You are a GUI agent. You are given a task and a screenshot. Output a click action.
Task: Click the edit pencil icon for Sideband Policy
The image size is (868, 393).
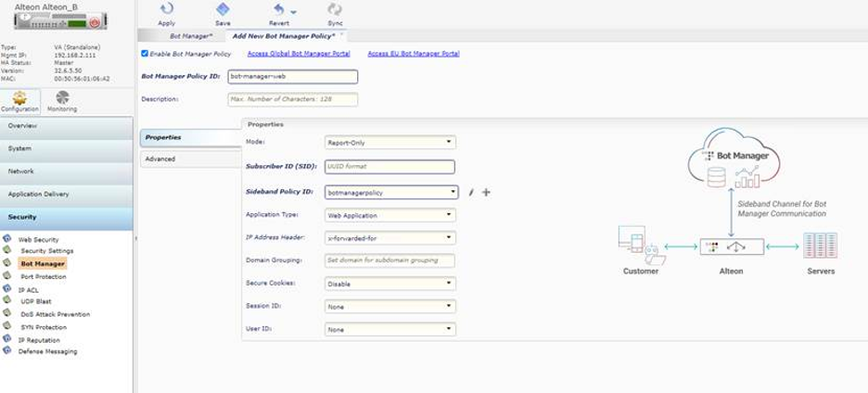tap(471, 193)
